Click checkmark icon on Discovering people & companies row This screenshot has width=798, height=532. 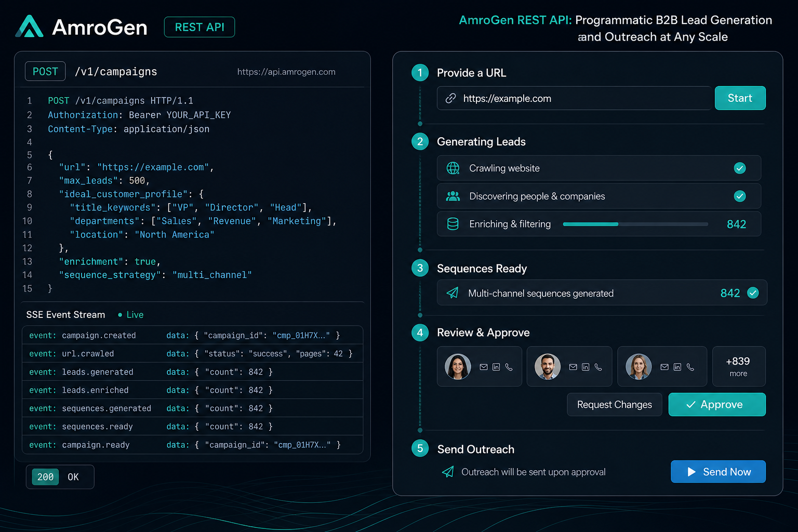point(740,196)
